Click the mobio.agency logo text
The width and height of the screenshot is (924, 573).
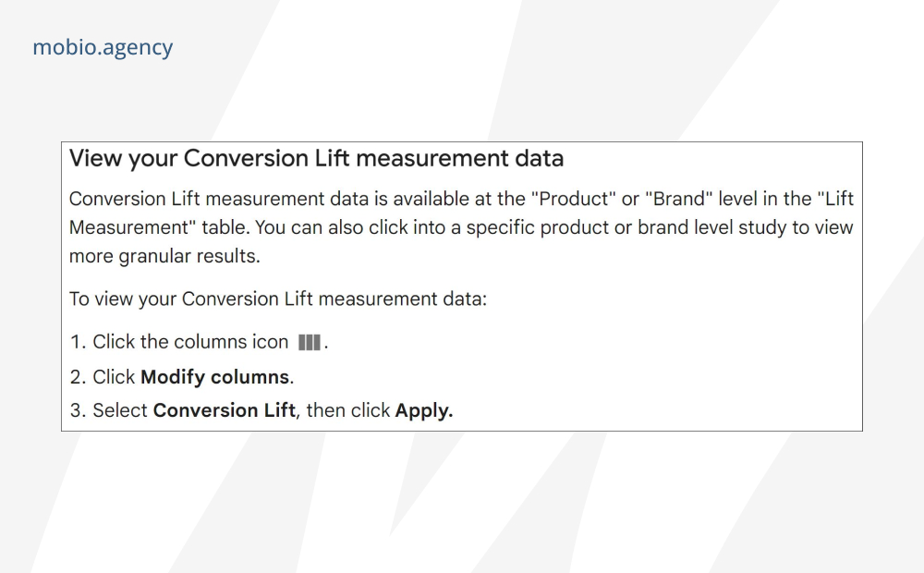(x=103, y=48)
